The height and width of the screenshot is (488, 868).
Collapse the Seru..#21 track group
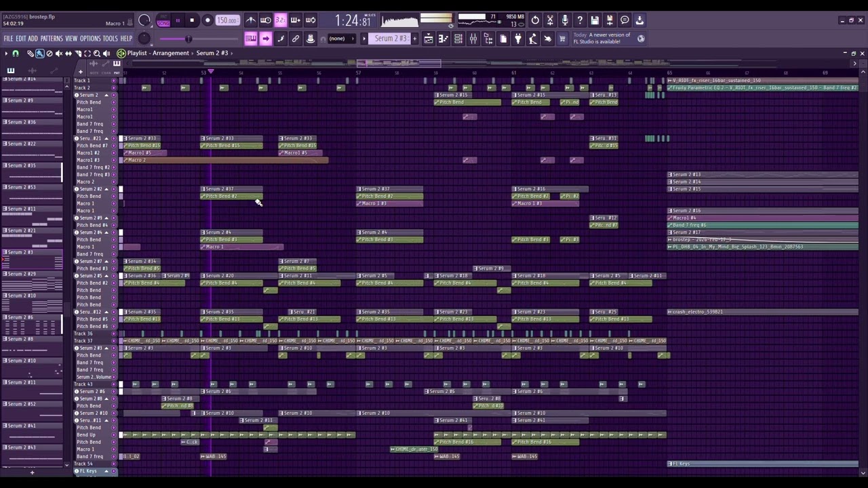(x=106, y=138)
